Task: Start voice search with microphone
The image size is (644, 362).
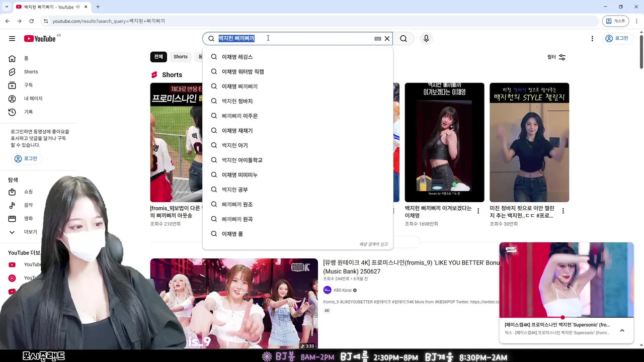Action: coord(426,39)
